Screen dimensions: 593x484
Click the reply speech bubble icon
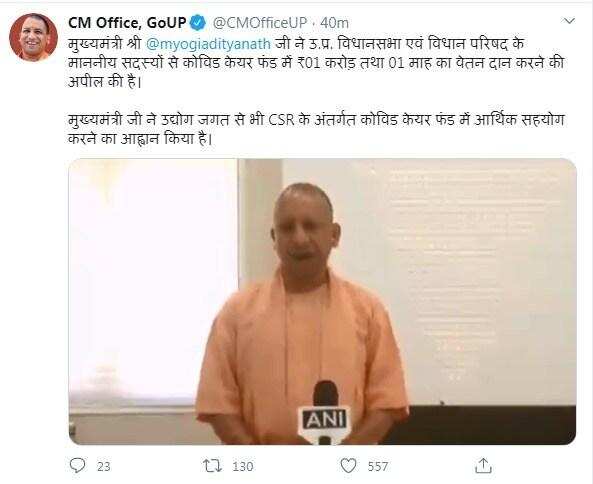click(78, 465)
